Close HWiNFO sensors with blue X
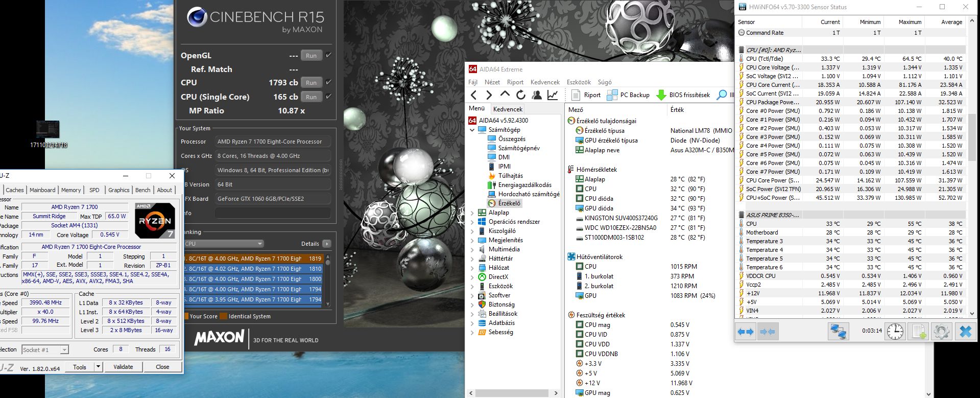Viewport: 980px width, 398px height. coord(965,332)
